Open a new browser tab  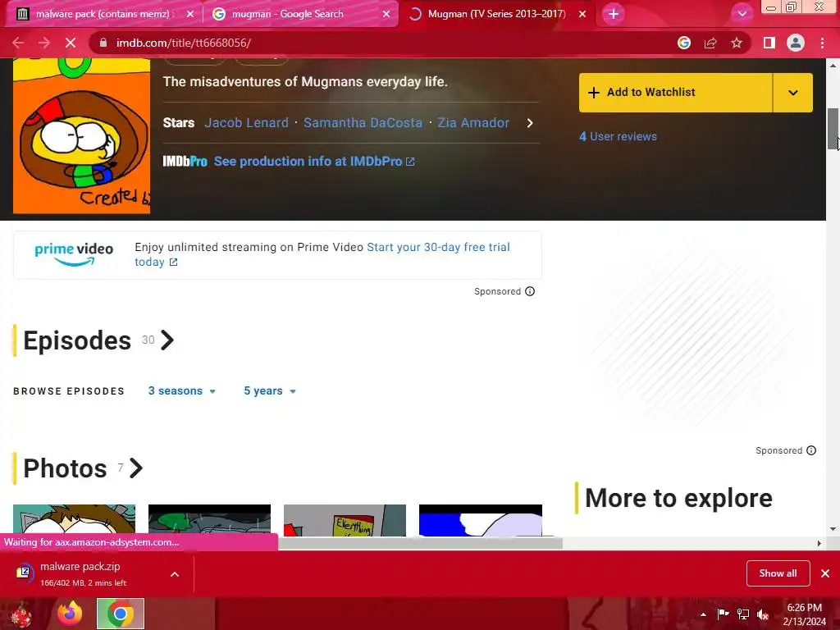pyautogui.click(x=614, y=14)
